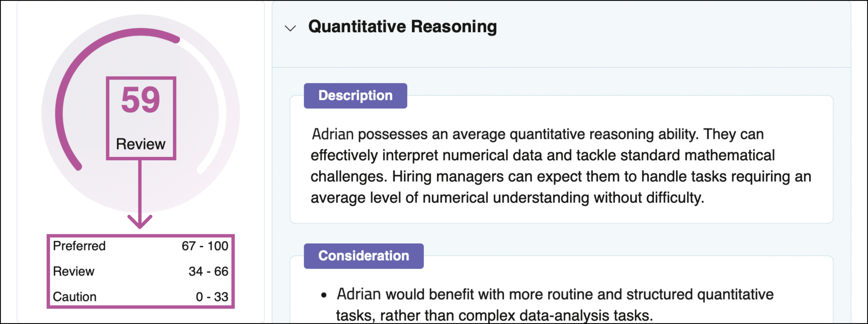Select the Preferred label in the score legend
868x324 pixels.
tap(79, 246)
